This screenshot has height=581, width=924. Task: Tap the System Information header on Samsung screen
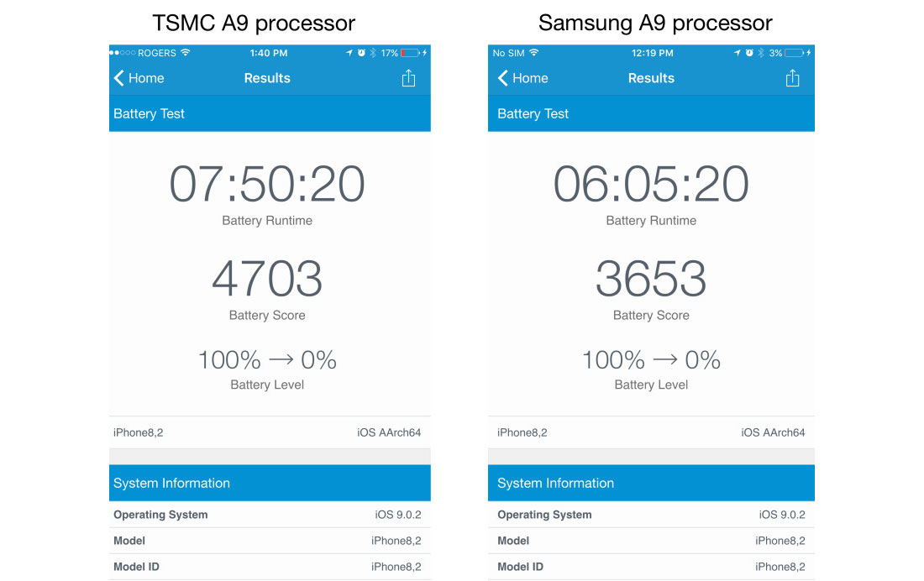click(651, 483)
